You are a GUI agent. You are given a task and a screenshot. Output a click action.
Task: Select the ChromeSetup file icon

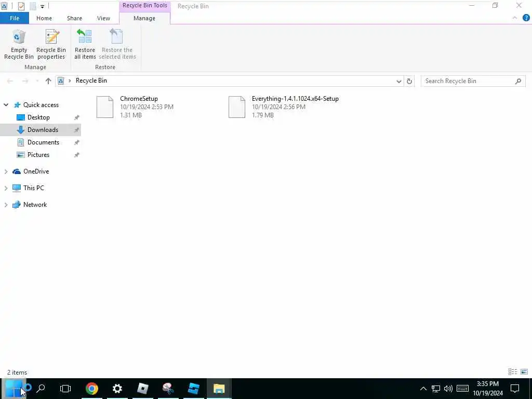tap(105, 107)
